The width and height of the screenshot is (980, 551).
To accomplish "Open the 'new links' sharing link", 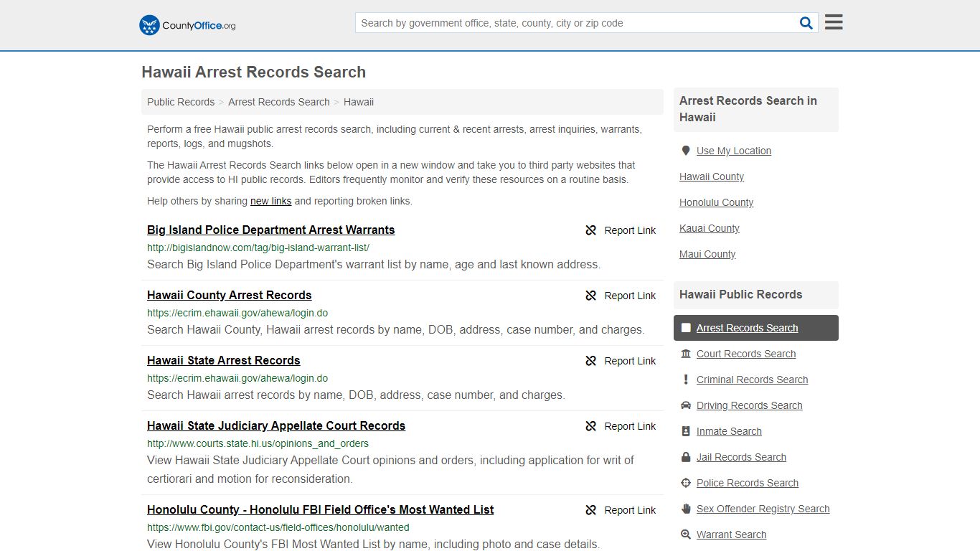I will click(x=270, y=201).
